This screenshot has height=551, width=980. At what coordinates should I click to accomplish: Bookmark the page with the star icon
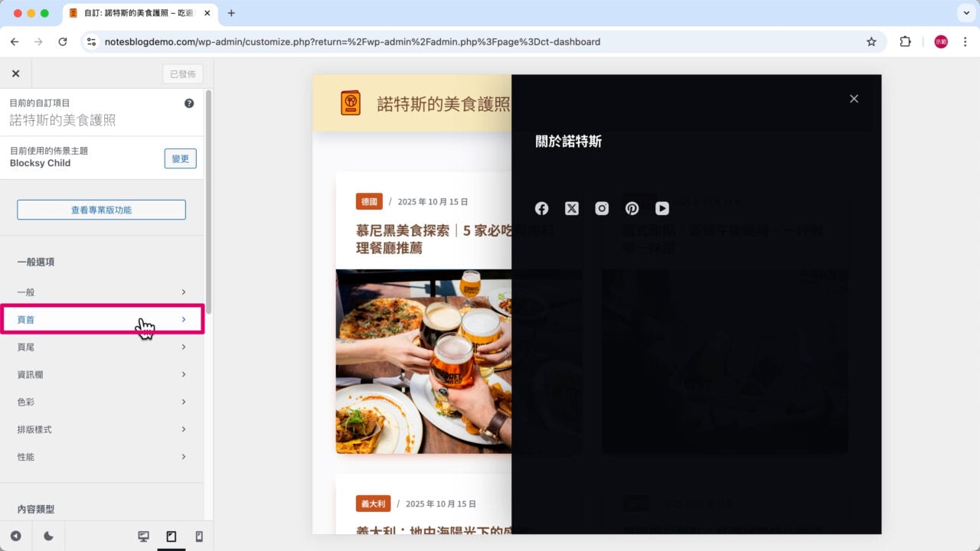872,42
